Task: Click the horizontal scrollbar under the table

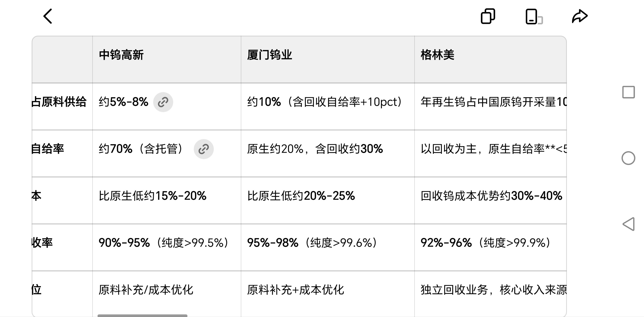Action: point(142,315)
